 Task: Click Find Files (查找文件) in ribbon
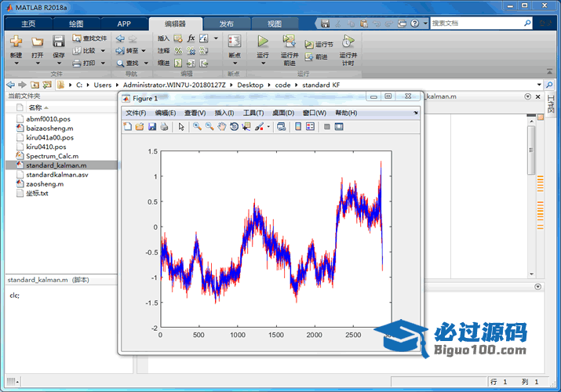[89, 38]
